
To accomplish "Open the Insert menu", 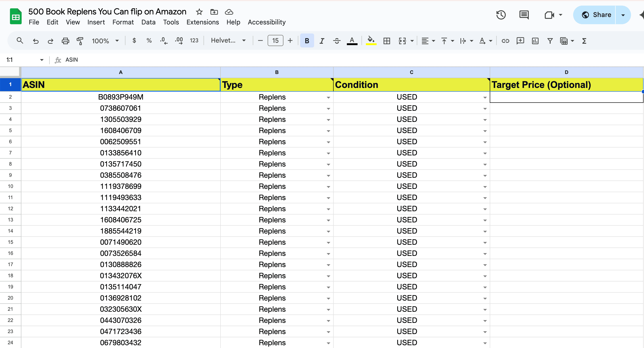I will 96,22.
